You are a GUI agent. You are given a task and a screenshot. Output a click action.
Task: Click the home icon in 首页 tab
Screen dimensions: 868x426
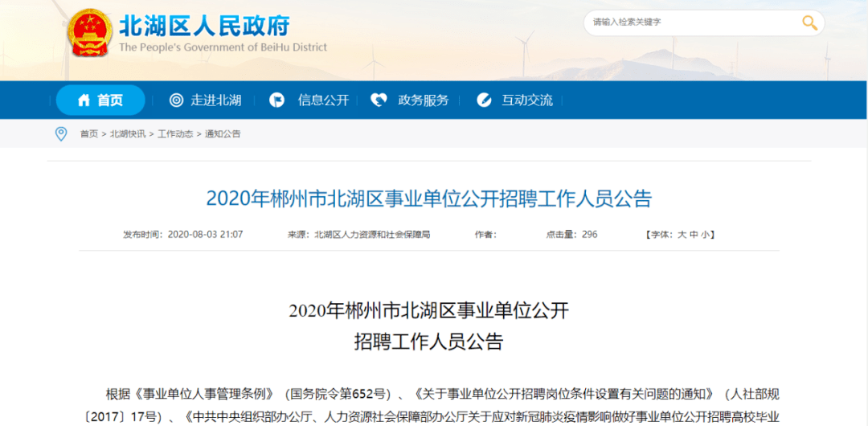[x=84, y=100]
